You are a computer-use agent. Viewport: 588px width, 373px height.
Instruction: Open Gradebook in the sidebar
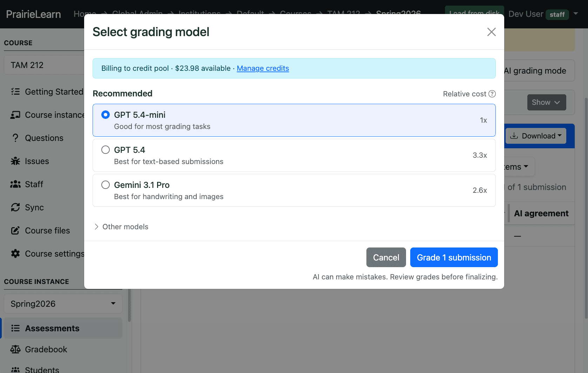(46, 350)
